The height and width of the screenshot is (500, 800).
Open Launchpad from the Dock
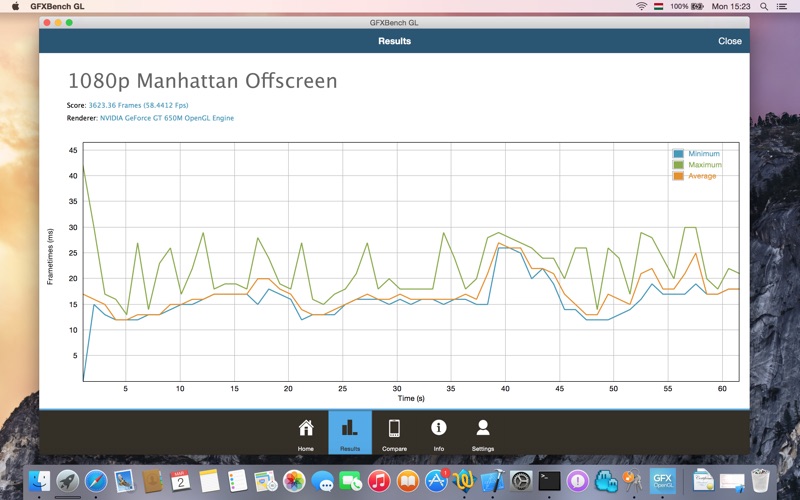click(x=67, y=481)
